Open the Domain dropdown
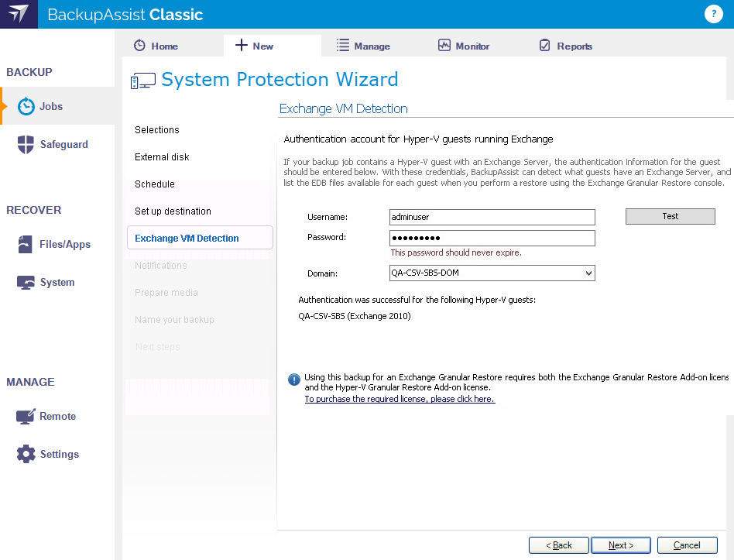Screen dimensions: 734x560 pos(492,273)
